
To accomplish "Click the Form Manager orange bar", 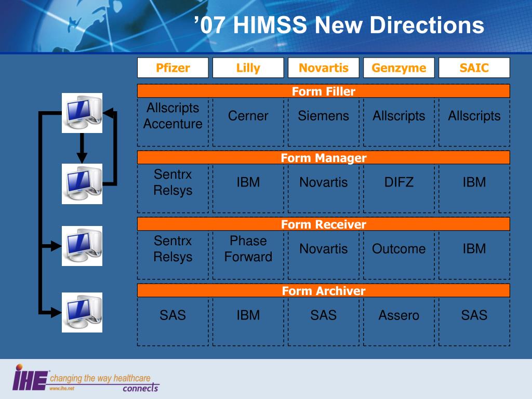I will [x=323, y=158].
